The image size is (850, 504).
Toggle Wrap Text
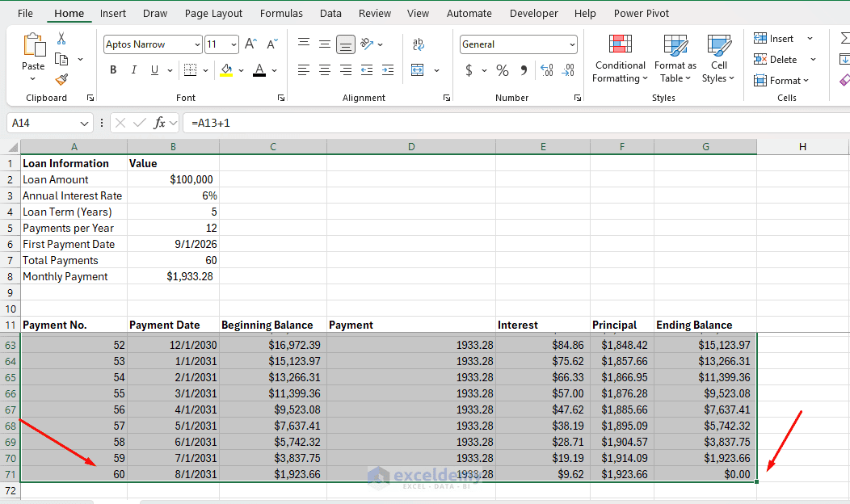coord(419,44)
